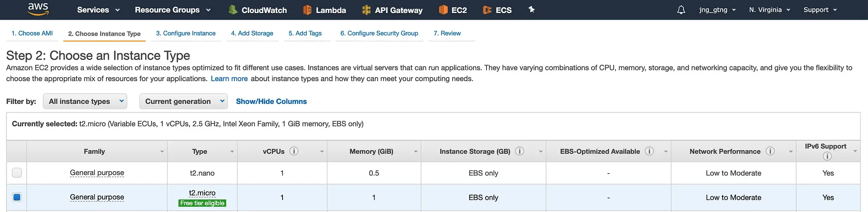Select the t2.nano row checkbox

[x=17, y=173]
